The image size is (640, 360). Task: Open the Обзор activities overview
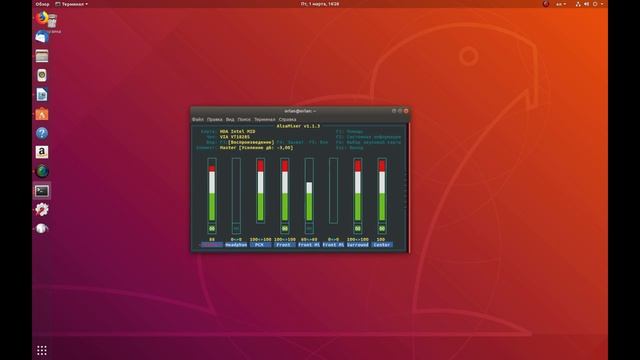(42, 4)
